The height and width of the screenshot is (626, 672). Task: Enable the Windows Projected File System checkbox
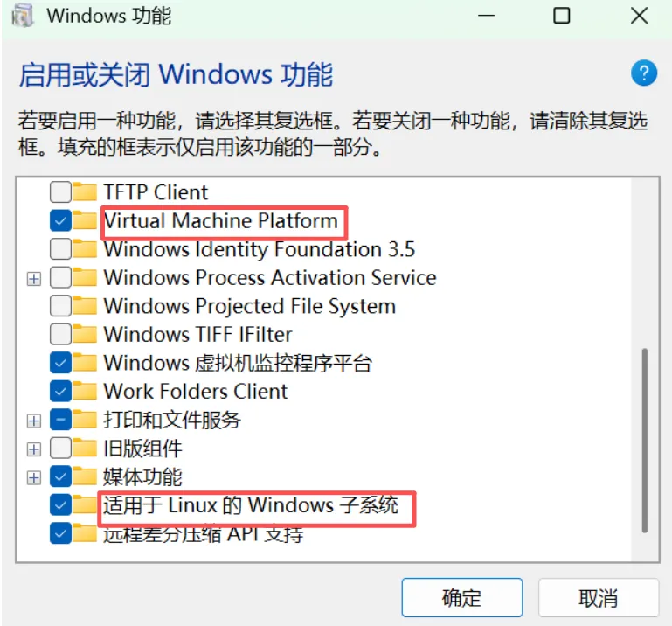click(x=60, y=306)
